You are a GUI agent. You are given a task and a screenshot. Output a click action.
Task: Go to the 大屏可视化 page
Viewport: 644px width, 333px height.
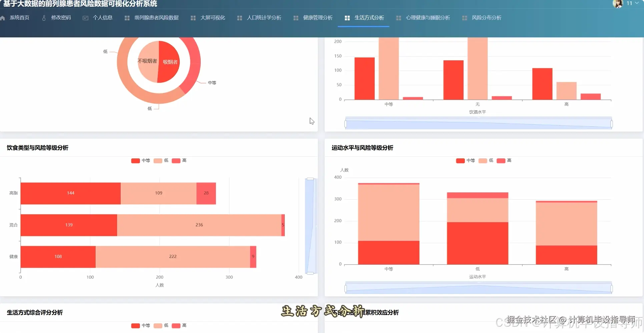(x=213, y=18)
